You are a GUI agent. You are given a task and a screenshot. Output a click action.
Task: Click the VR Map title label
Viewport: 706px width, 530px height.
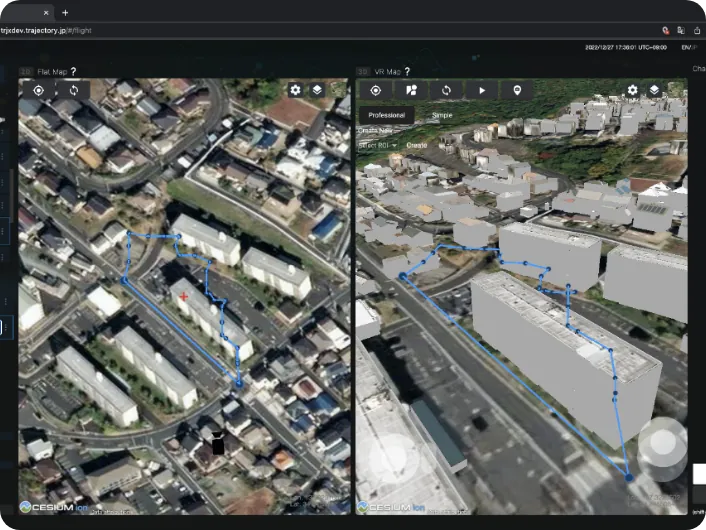(388, 72)
